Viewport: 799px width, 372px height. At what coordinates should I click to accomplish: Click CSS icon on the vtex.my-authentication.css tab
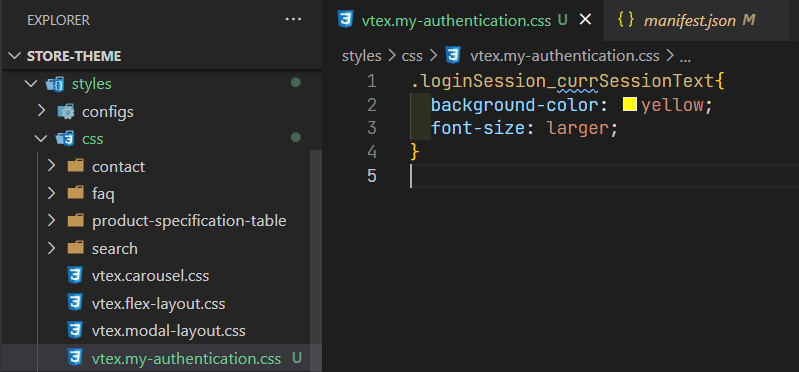pos(346,20)
